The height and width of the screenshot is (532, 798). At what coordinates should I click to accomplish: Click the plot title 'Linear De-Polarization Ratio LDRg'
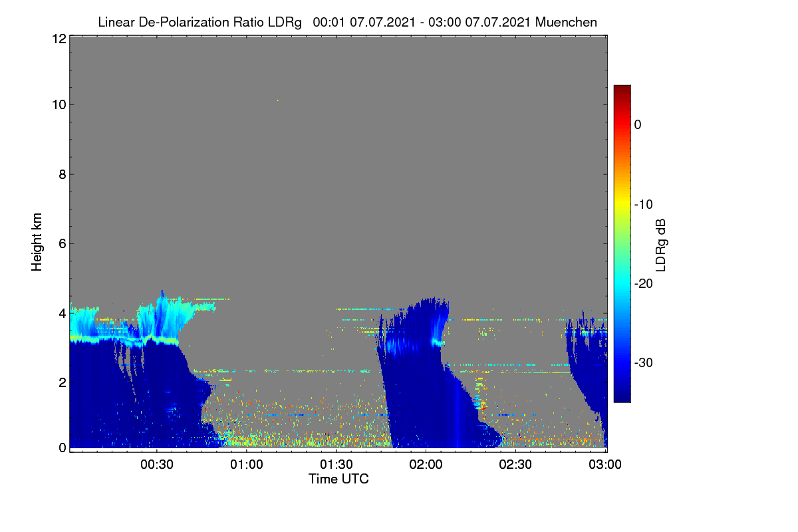[x=200, y=23]
